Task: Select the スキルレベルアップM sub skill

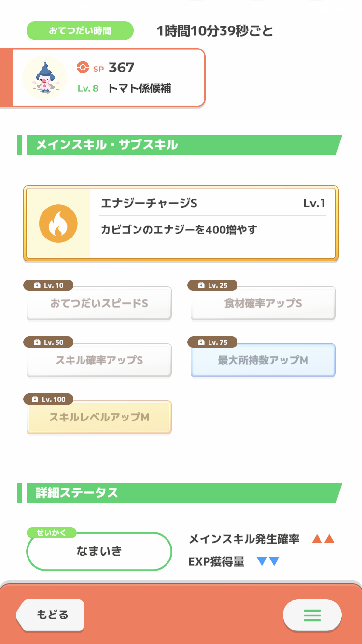Action: 99,417
